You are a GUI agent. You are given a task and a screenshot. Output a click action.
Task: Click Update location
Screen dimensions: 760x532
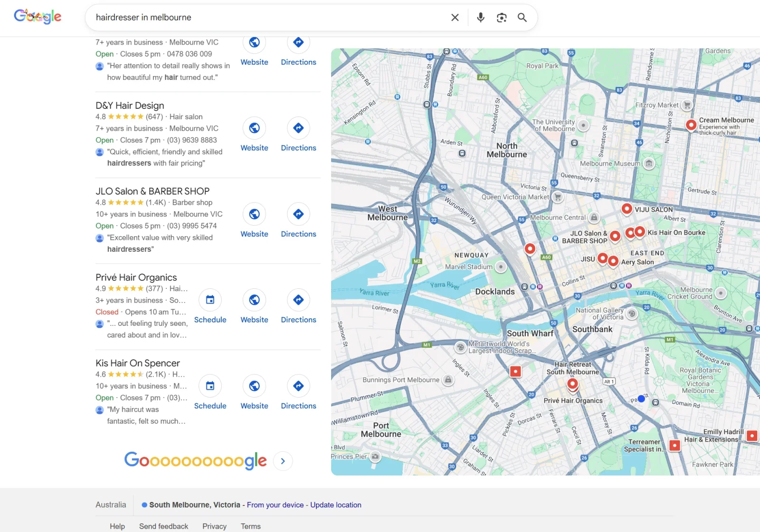[335, 505]
